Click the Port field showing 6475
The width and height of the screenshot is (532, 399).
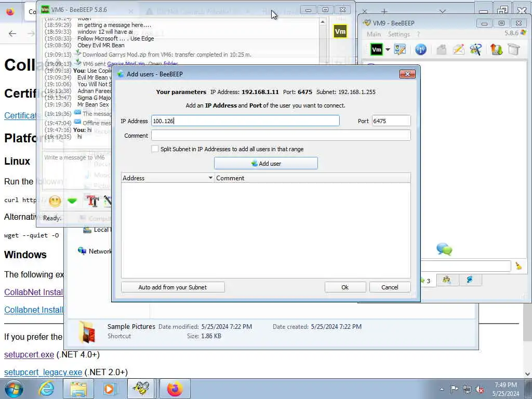(x=391, y=121)
